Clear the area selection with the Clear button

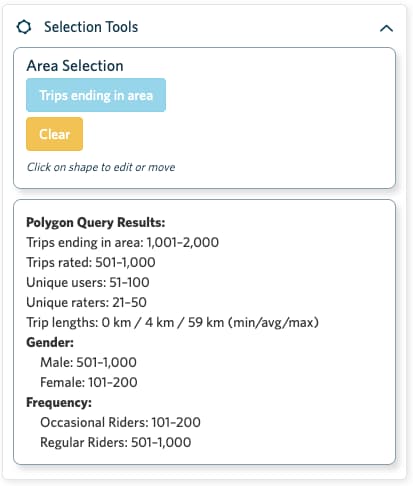click(55, 134)
